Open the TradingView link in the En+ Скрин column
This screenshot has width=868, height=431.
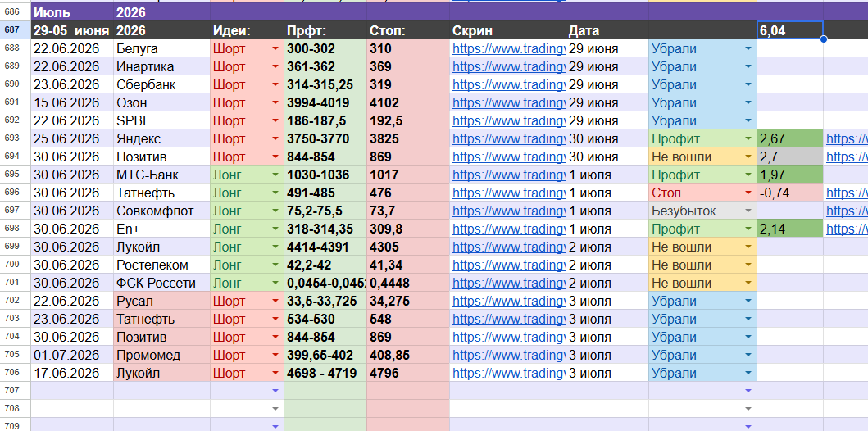(509, 229)
